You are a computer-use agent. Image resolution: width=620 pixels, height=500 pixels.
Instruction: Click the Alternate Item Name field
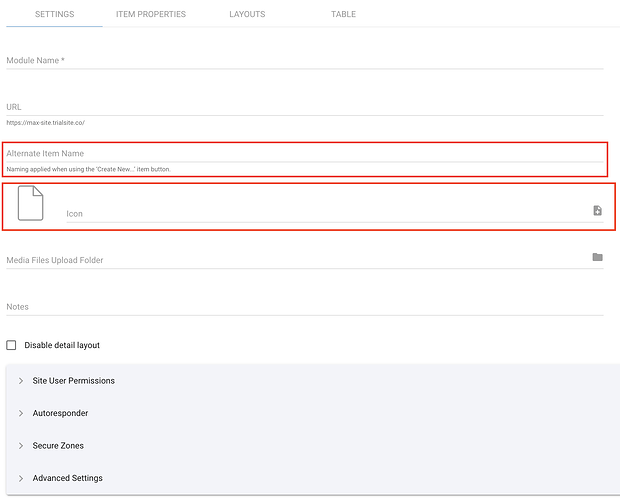pos(300,153)
